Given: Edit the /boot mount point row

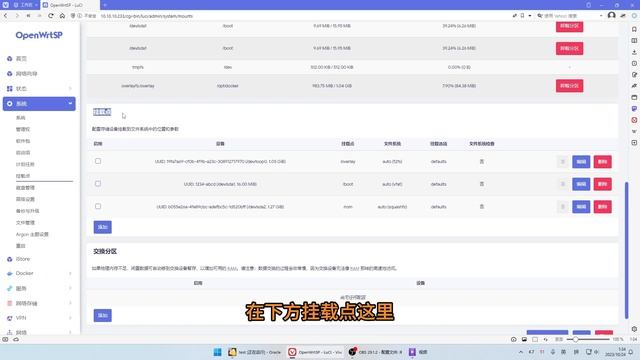Looking at the screenshot, I should click(x=581, y=184).
